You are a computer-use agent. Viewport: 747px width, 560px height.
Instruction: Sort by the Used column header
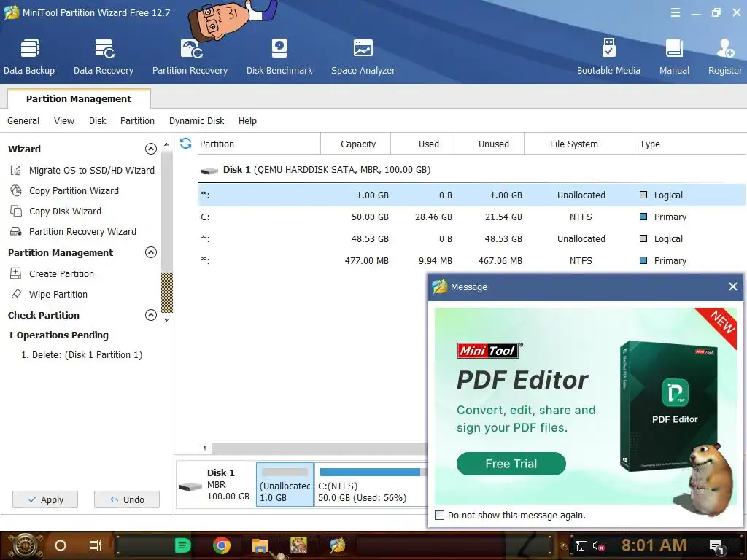click(x=422, y=144)
